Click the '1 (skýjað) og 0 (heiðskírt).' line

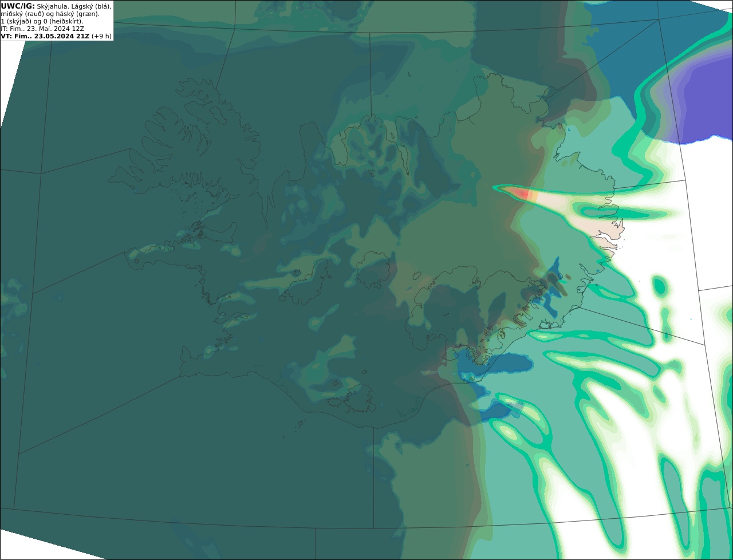(42, 21)
